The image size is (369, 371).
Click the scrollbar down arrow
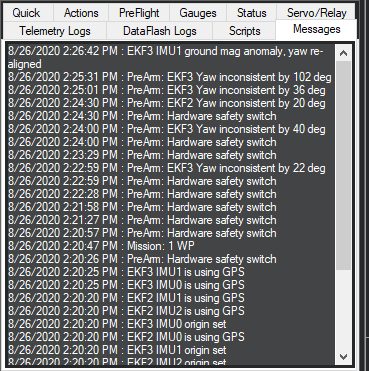(x=343, y=357)
